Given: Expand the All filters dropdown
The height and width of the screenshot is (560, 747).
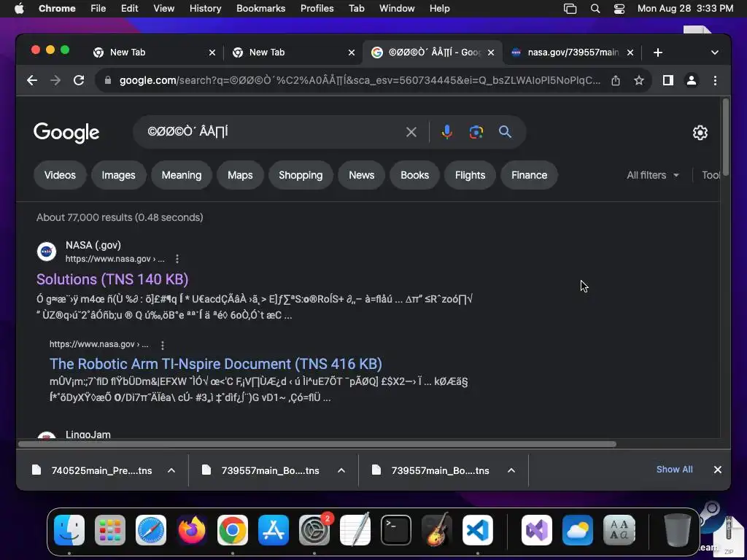Looking at the screenshot, I should pyautogui.click(x=653, y=175).
